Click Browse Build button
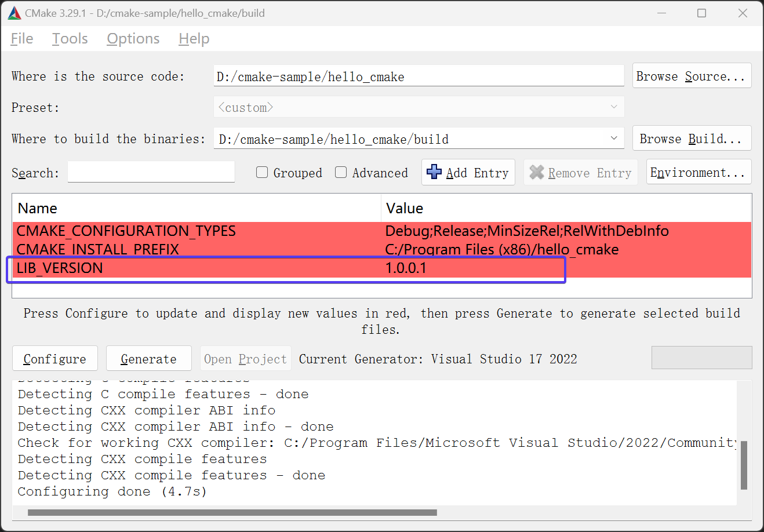Viewport: 764px width, 532px height. [x=691, y=139]
